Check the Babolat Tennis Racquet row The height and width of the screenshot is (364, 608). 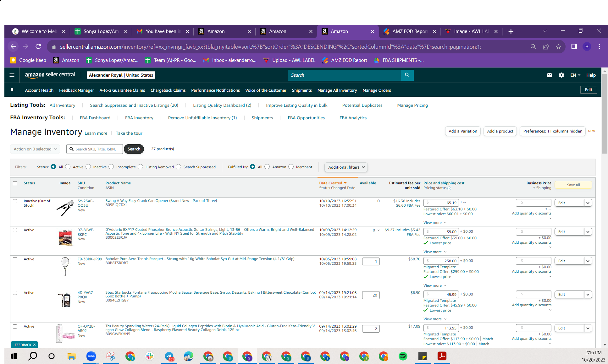click(x=15, y=259)
